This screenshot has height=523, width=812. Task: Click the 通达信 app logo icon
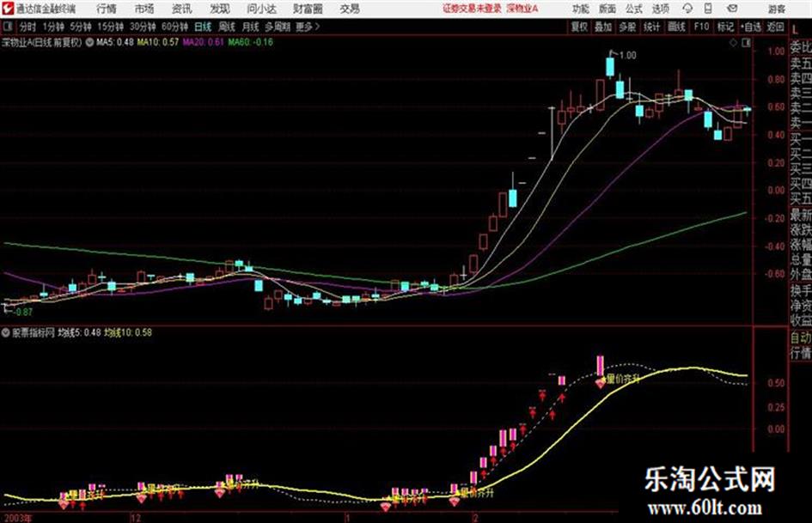point(7,9)
